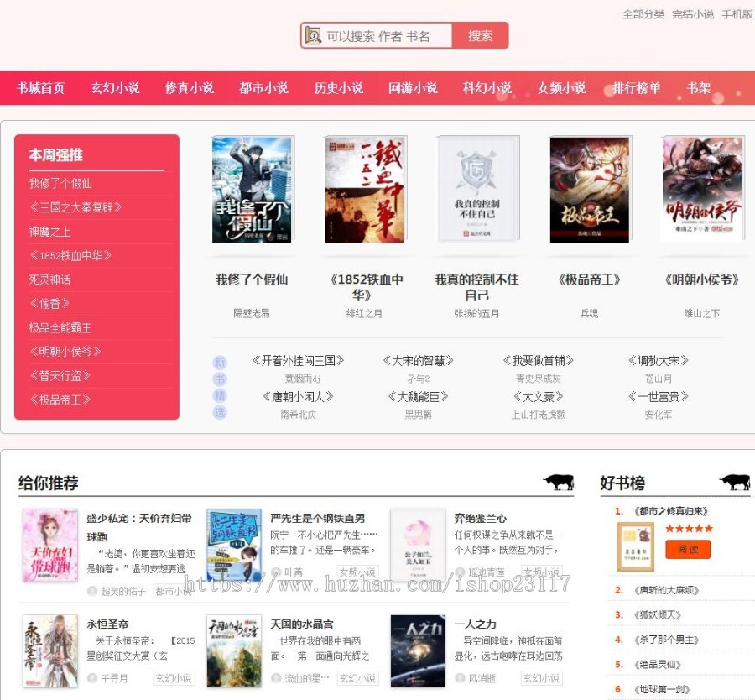The image size is (755, 700).
Task: Click the 搜索 search button
Action: pos(481,35)
